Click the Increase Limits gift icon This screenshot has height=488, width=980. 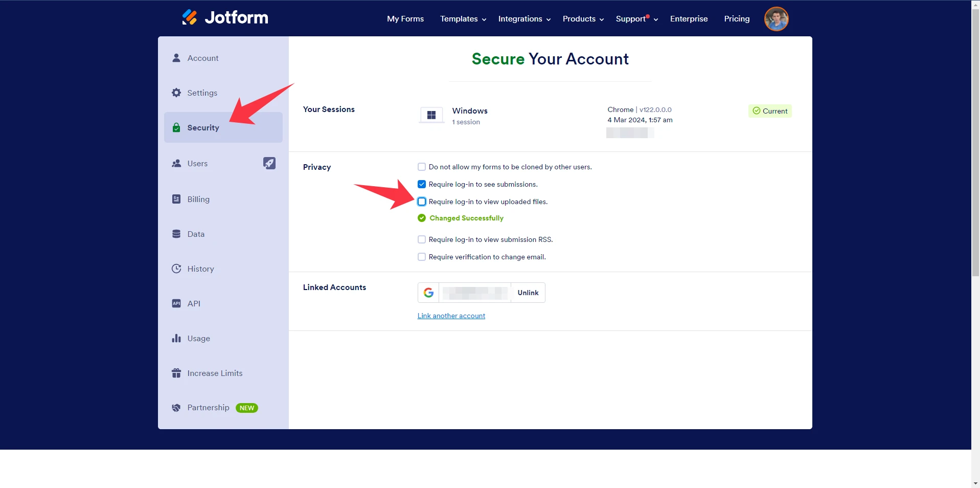pos(176,373)
